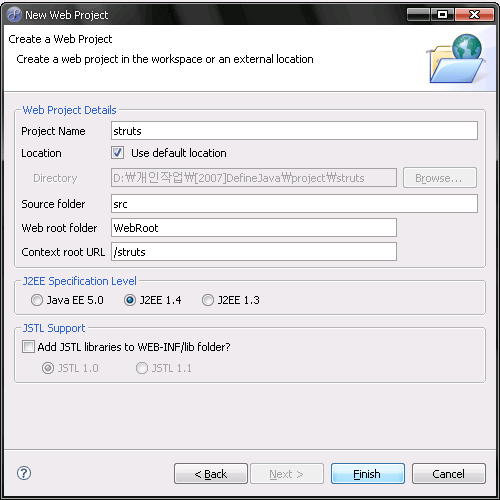Select the Java EE 5.0 radio button
This screenshot has width=500, height=500.
tap(37, 300)
